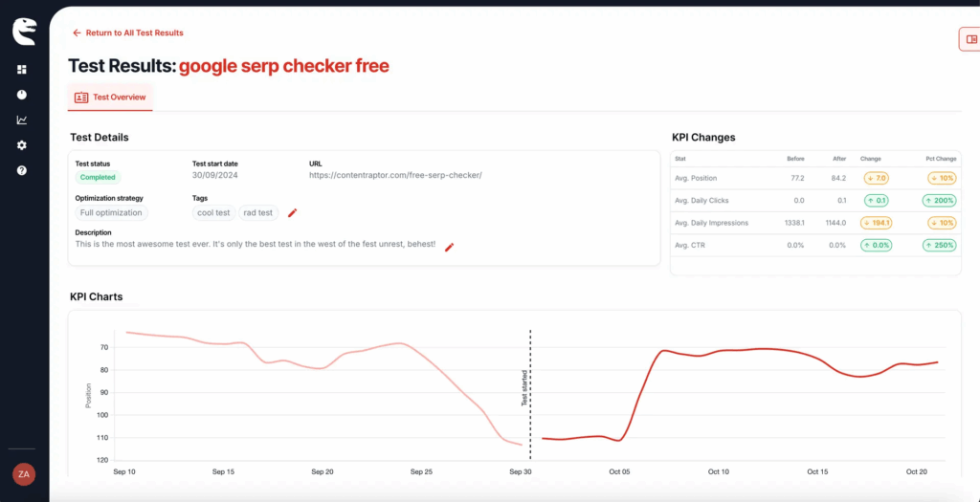Click the pencil icon to edit description
The width and height of the screenshot is (980, 502).
click(449, 247)
